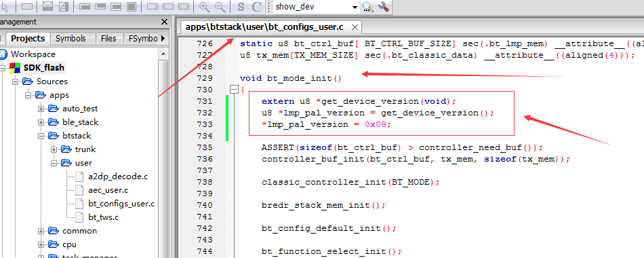
Task: Toggle the S source display button
Action: tap(241, 7)
